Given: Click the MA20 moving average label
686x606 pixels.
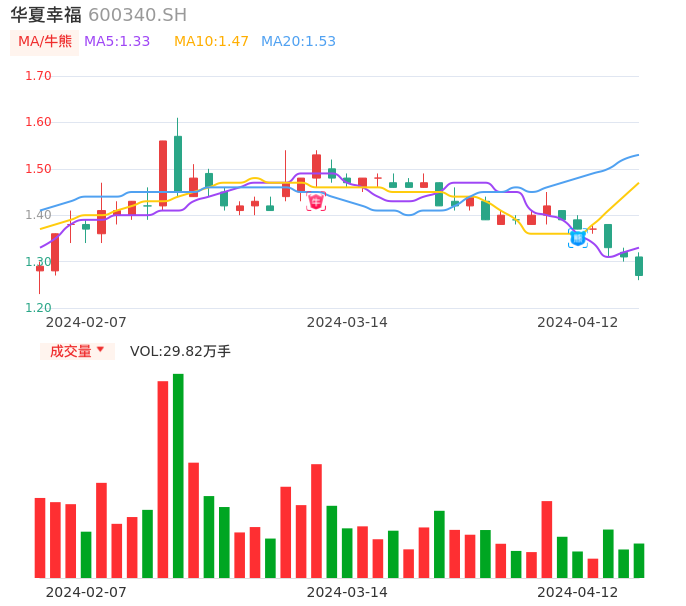Looking at the screenshot, I should coord(298,42).
